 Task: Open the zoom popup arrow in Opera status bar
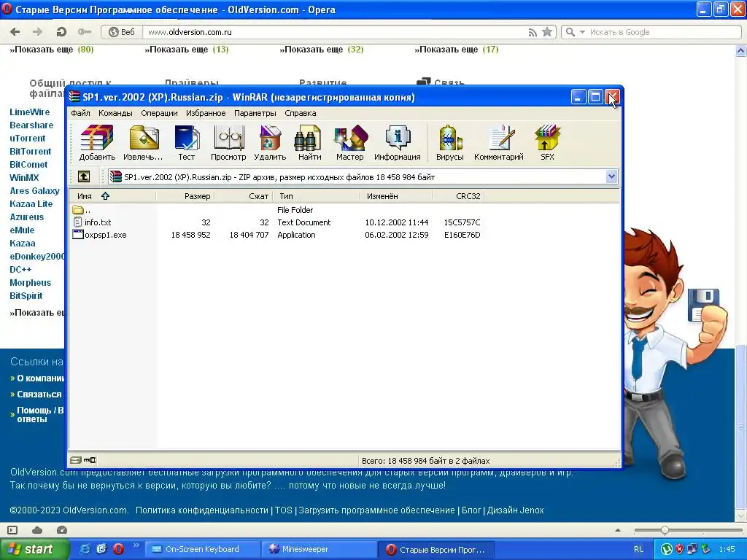click(x=618, y=530)
